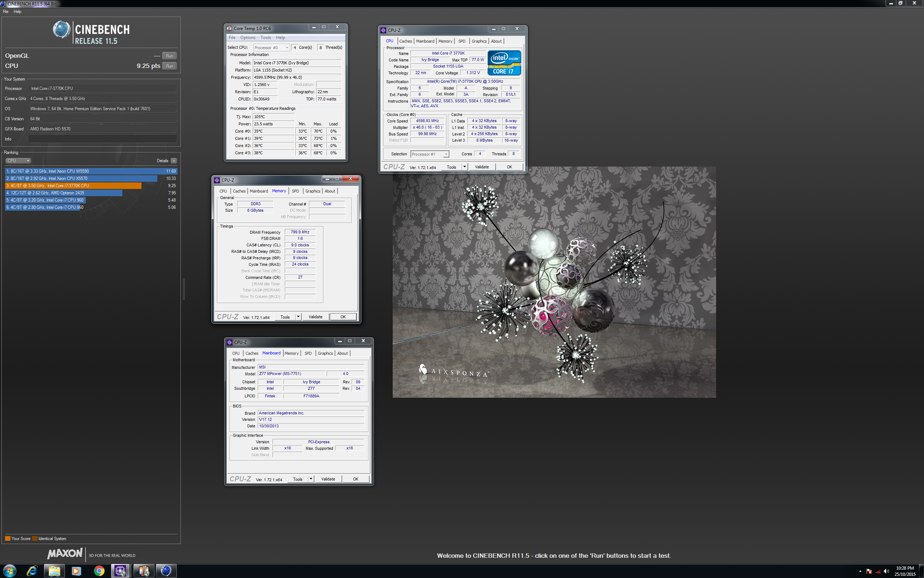This screenshot has height=578, width=924.
Task: Open the Windows Start orb
Action: [x=9, y=571]
